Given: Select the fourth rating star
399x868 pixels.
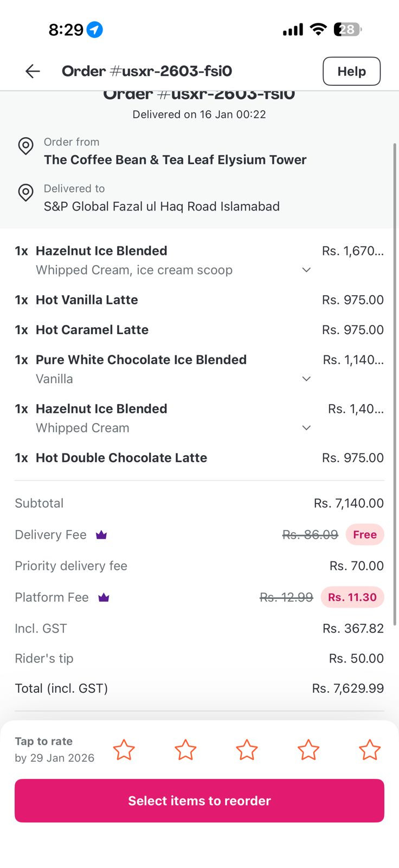Looking at the screenshot, I should pyautogui.click(x=308, y=750).
